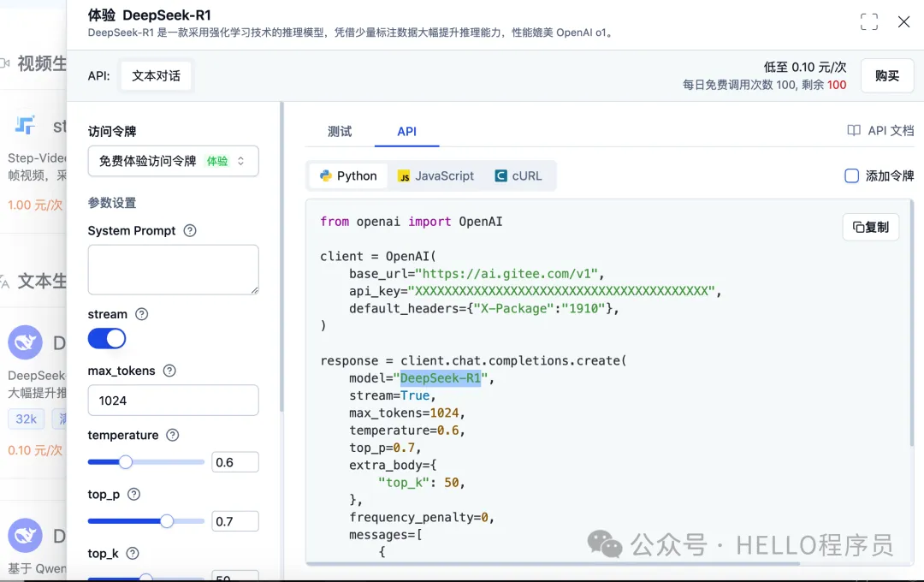Copy the code with 复制 button

(870, 227)
